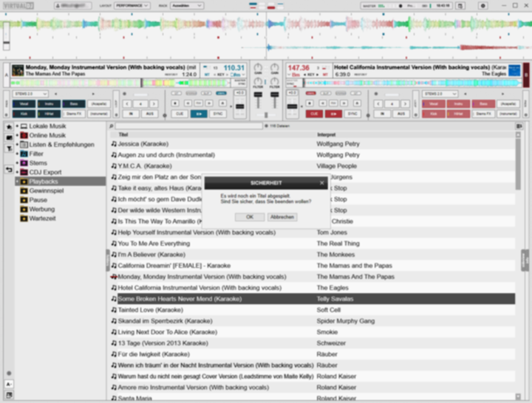Confirm the dialog with OK
The width and height of the screenshot is (532, 403).
point(250,217)
